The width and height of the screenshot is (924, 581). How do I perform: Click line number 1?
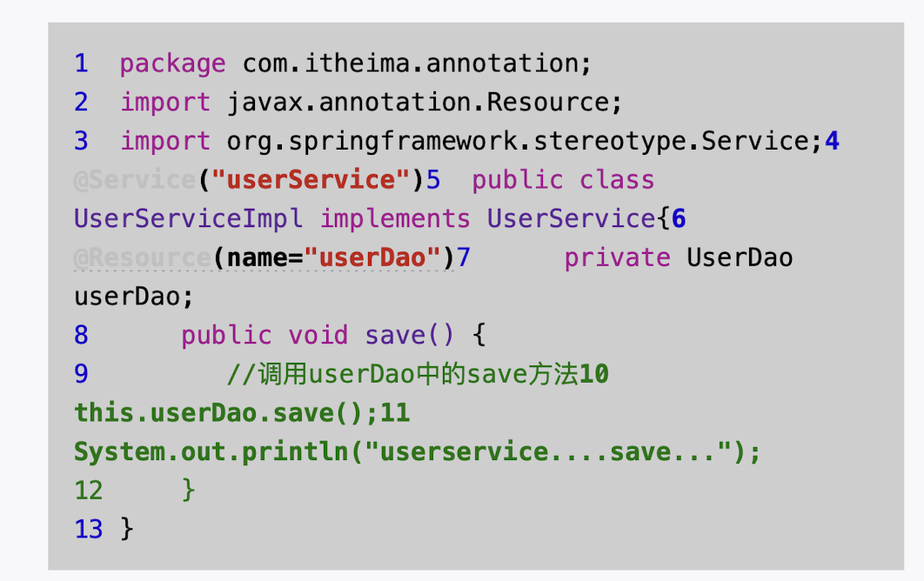click(x=81, y=63)
